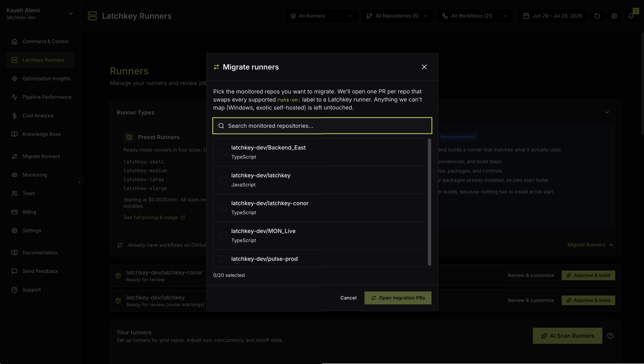Click the refresh icon in header
This screenshot has height=364, width=644.
[x=597, y=16]
